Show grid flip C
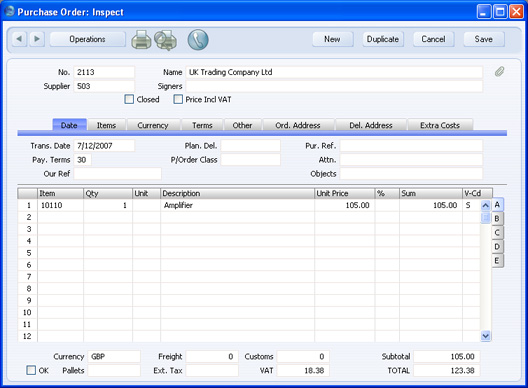Viewport: 528px width, 388px height. tap(497, 232)
